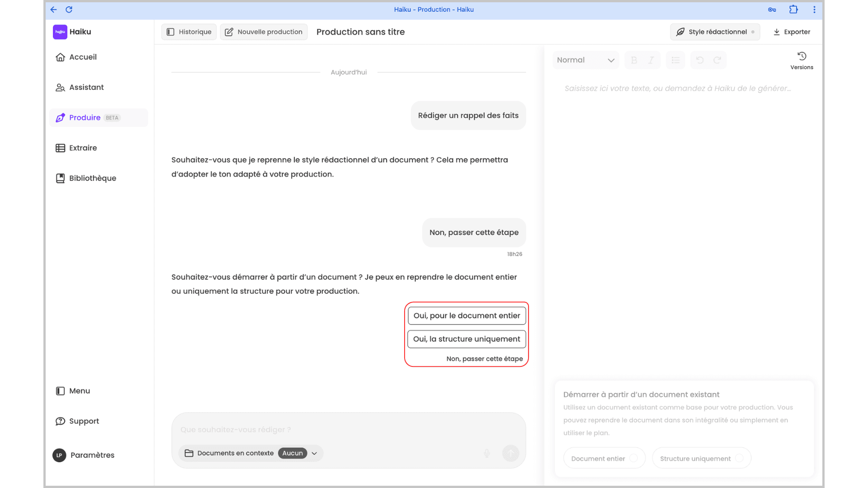The image size is (868, 488).
Task: Expand the Documents en contexte chevron
Action: click(315, 453)
